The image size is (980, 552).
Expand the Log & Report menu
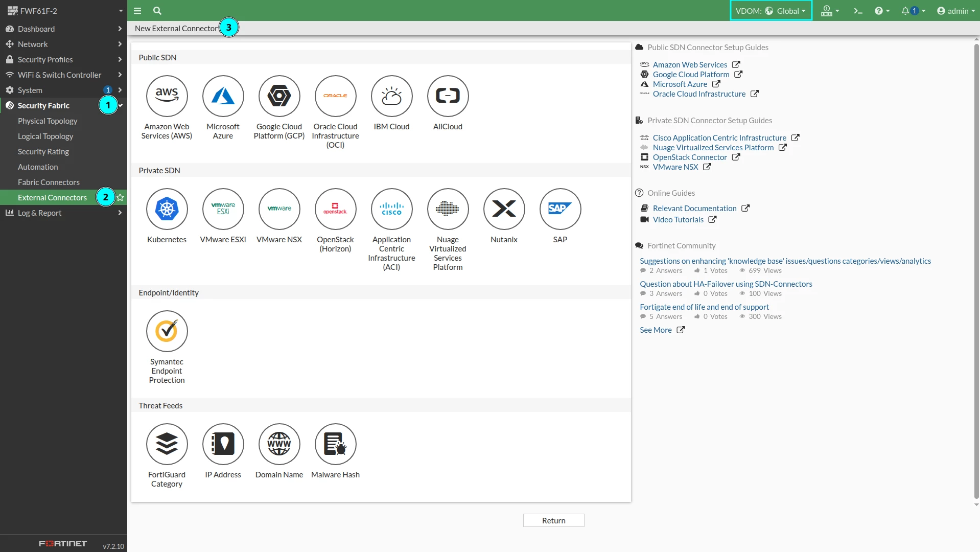pyautogui.click(x=63, y=213)
